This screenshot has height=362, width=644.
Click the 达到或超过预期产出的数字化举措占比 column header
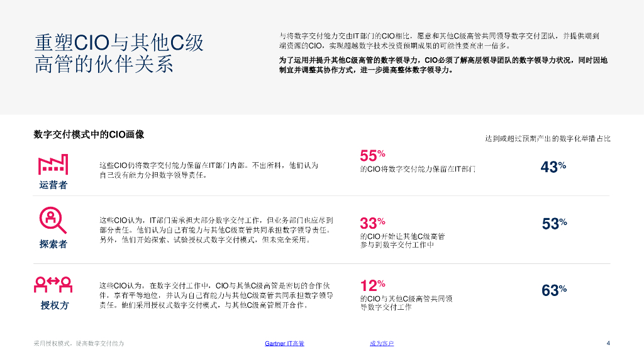[547, 138]
